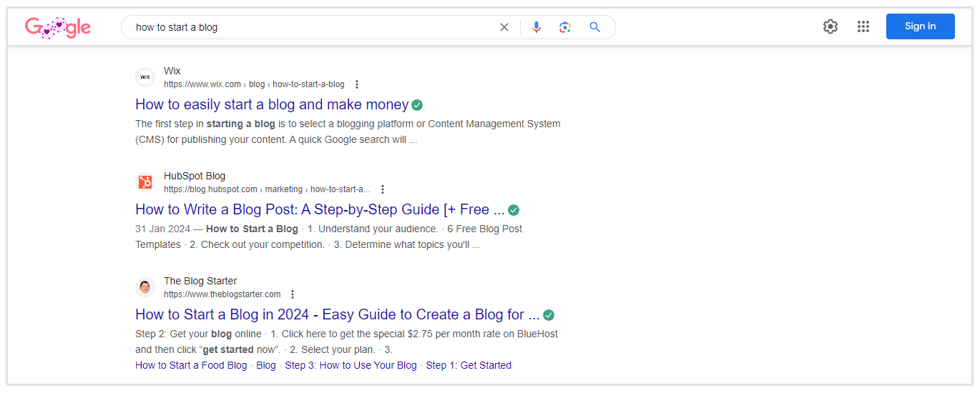Open Search by image lens icon
980x393 pixels.
[565, 27]
